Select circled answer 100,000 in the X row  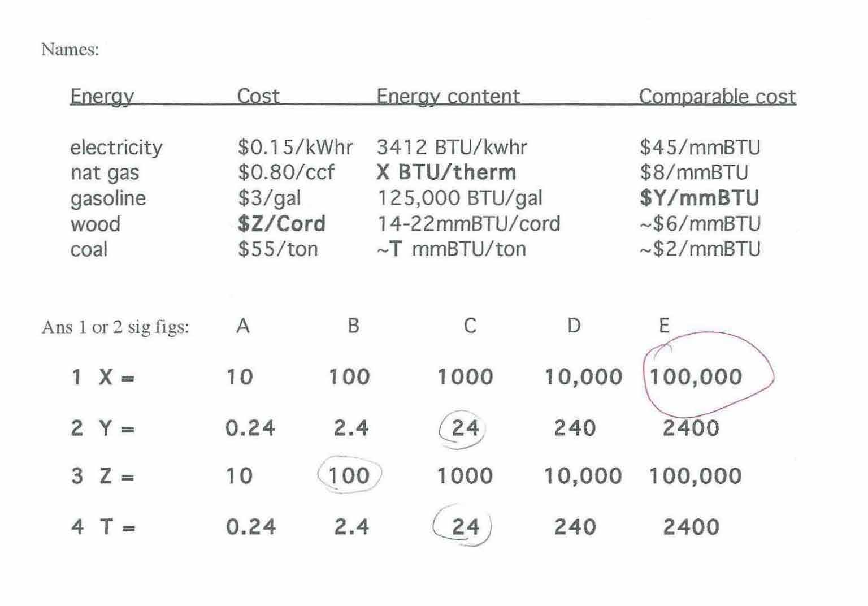(696, 377)
